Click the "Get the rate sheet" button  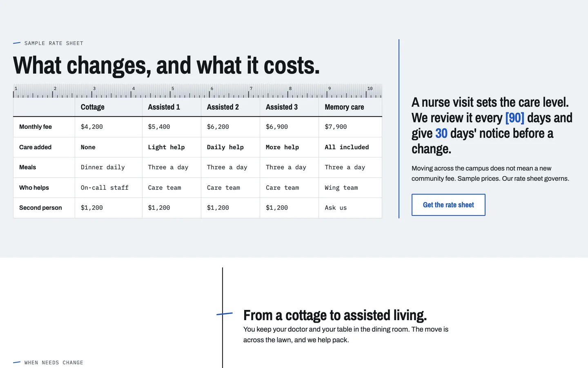(448, 205)
